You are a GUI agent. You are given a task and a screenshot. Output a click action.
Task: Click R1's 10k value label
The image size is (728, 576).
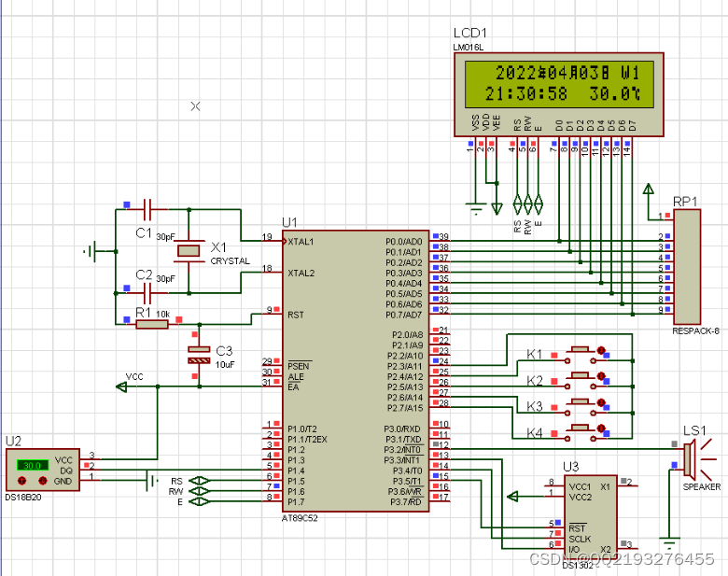(162, 314)
